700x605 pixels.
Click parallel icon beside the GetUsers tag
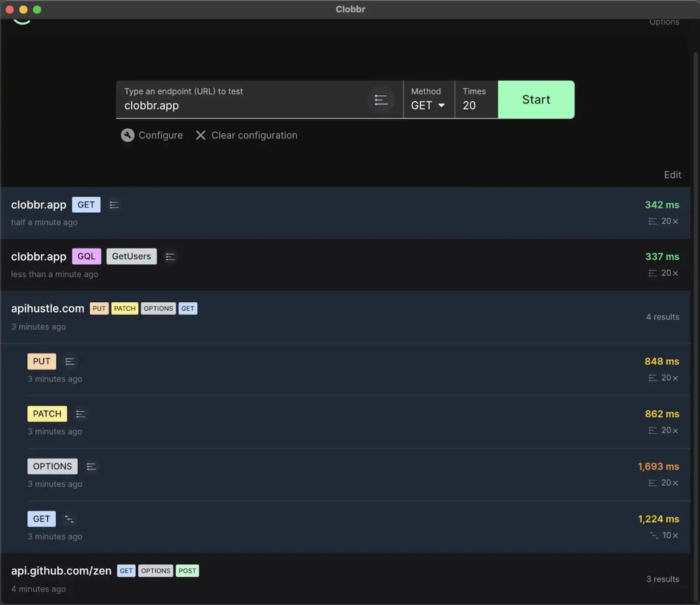pyautogui.click(x=170, y=257)
